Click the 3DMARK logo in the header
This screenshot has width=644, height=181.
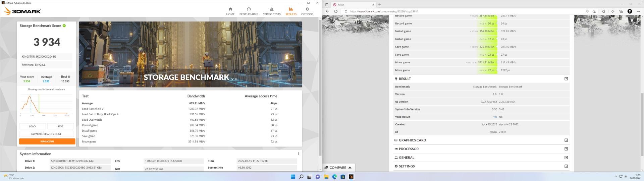click(22, 11)
